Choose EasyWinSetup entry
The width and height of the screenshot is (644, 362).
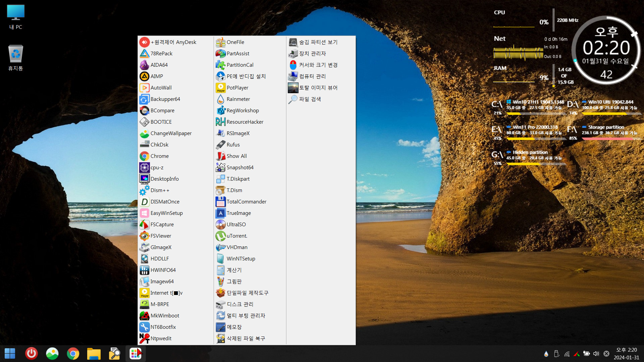[175, 213]
